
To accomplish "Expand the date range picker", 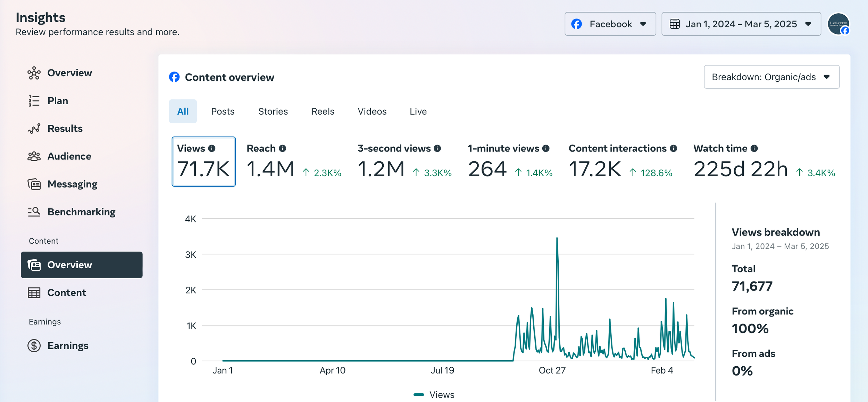I will pos(741,24).
